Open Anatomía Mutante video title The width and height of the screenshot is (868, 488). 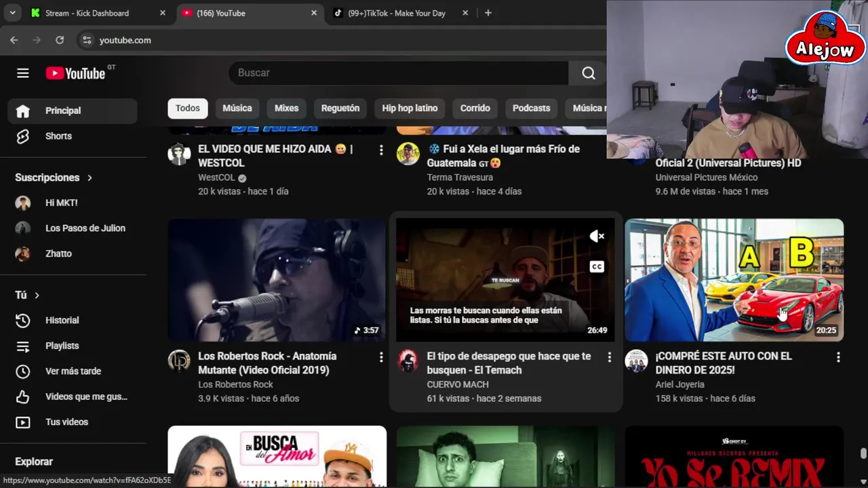pos(267,363)
